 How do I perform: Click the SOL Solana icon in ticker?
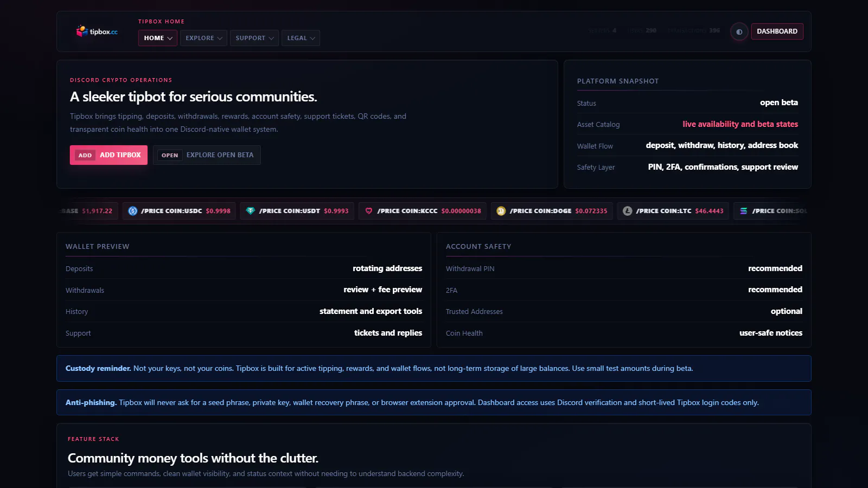[x=744, y=211]
